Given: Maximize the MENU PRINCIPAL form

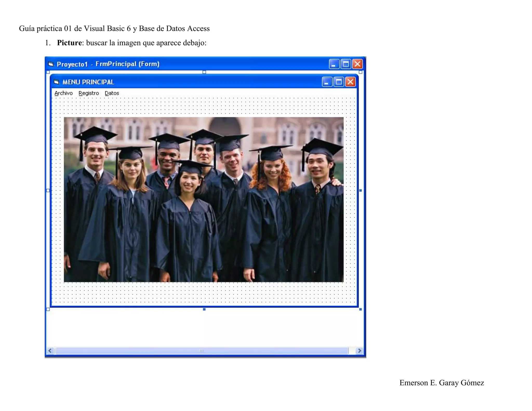Looking at the screenshot, I should [x=338, y=82].
